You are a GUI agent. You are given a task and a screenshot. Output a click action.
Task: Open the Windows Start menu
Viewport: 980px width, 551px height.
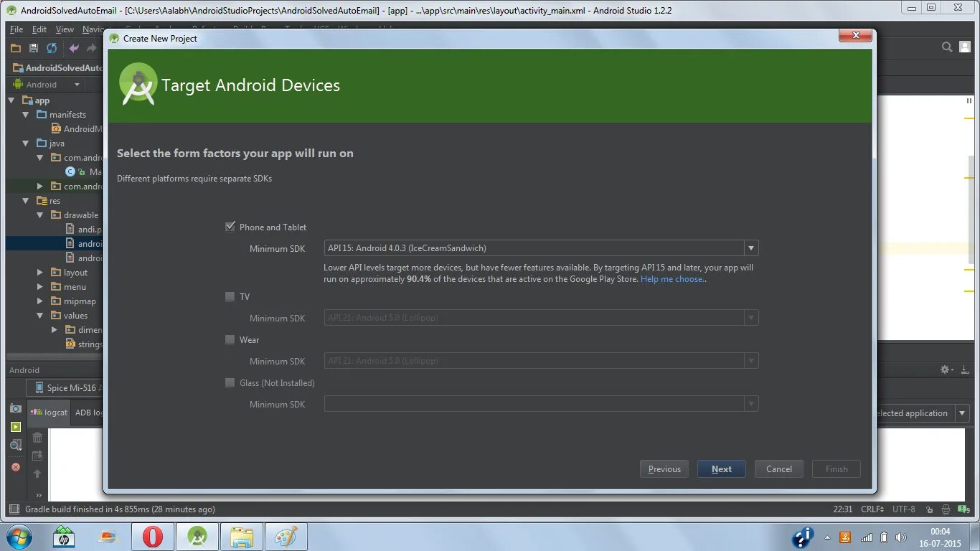click(x=19, y=537)
